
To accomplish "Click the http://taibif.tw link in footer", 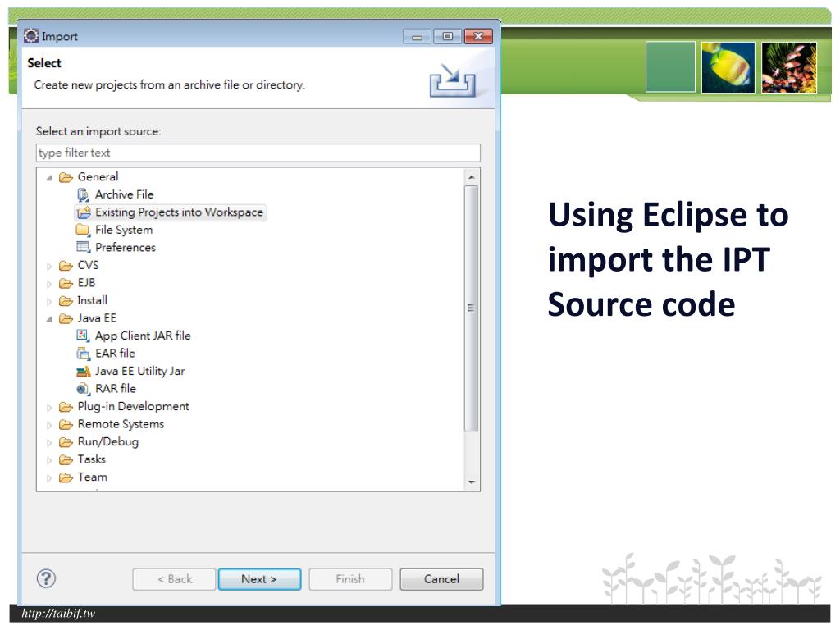I will (x=58, y=614).
